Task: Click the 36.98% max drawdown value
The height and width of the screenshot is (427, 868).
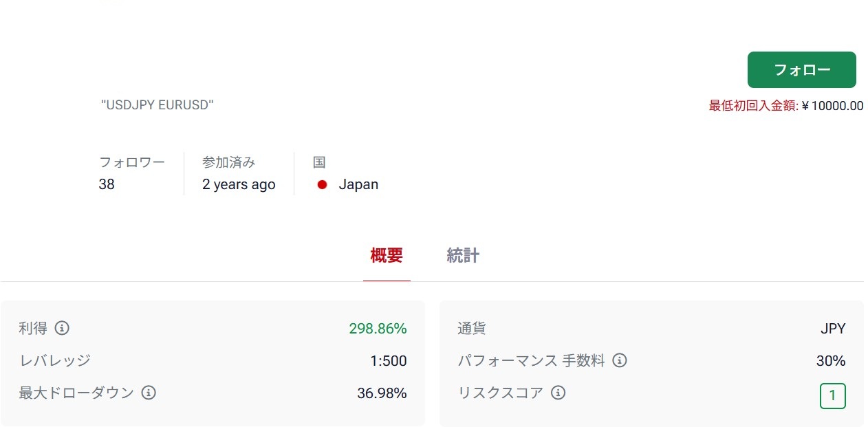Action: (382, 393)
